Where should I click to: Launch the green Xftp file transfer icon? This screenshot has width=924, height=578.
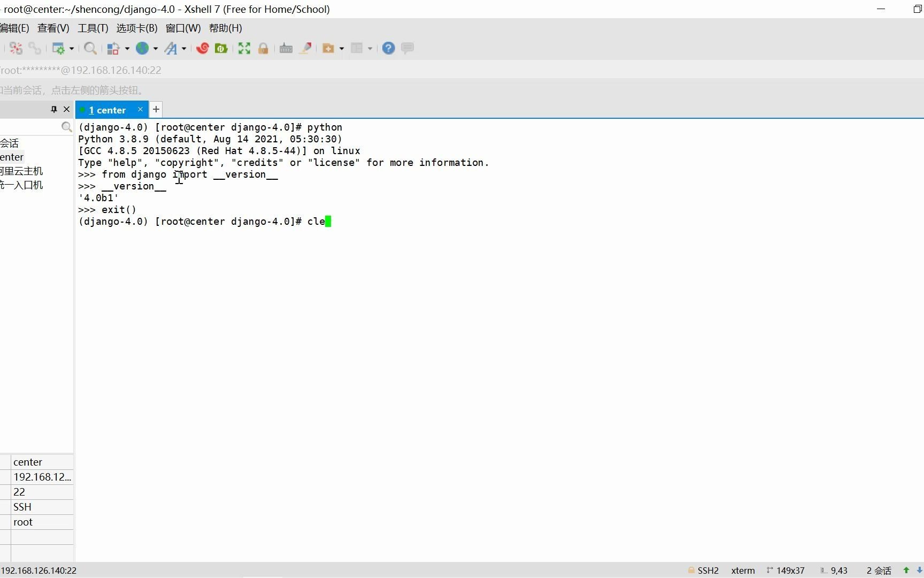coord(221,49)
